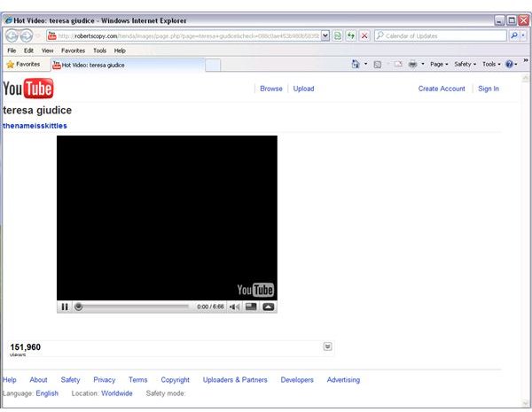The width and height of the screenshot is (532, 412).
Task: Open the Advertising footer link
Action: (x=343, y=380)
